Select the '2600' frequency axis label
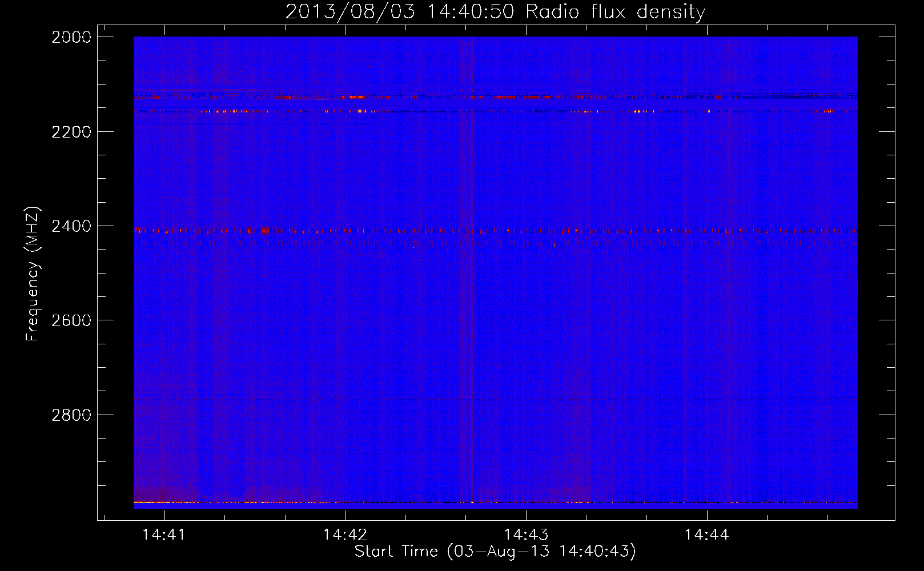The height and width of the screenshot is (571, 924). [71, 320]
